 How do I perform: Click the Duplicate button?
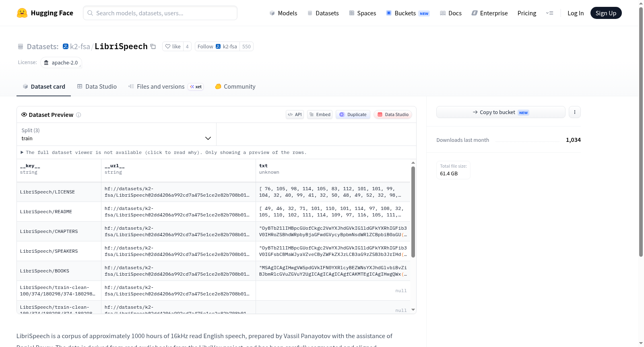coord(353,114)
